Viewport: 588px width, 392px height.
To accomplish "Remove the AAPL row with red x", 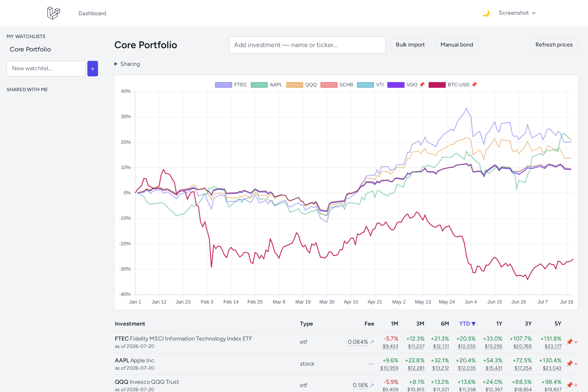I will 576,364.
